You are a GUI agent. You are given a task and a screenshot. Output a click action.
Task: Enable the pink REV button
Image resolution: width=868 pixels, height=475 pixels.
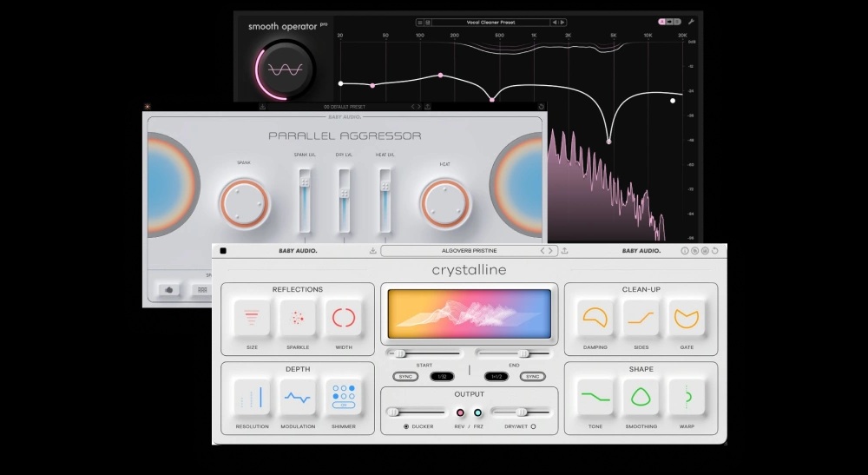pyautogui.click(x=460, y=412)
